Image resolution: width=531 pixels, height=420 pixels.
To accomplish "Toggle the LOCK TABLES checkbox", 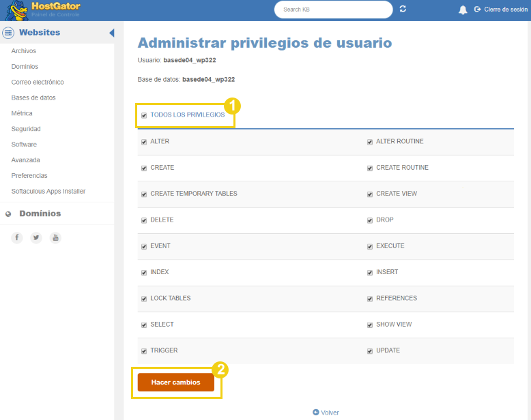I will pyautogui.click(x=144, y=299).
